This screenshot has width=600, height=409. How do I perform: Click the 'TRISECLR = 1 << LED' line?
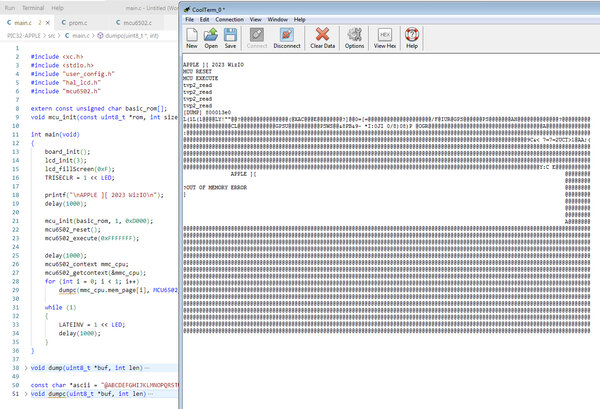pos(80,178)
